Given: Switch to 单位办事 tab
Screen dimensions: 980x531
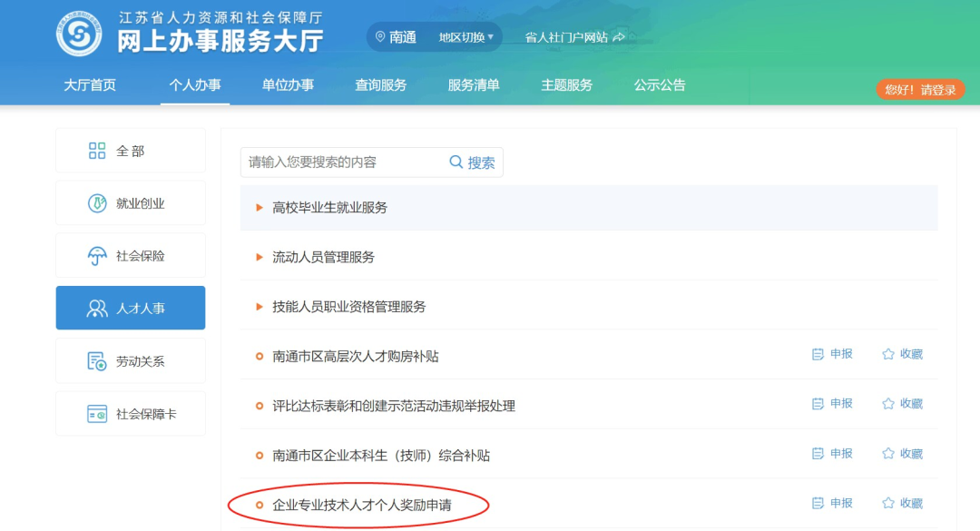Looking at the screenshot, I should coord(288,85).
